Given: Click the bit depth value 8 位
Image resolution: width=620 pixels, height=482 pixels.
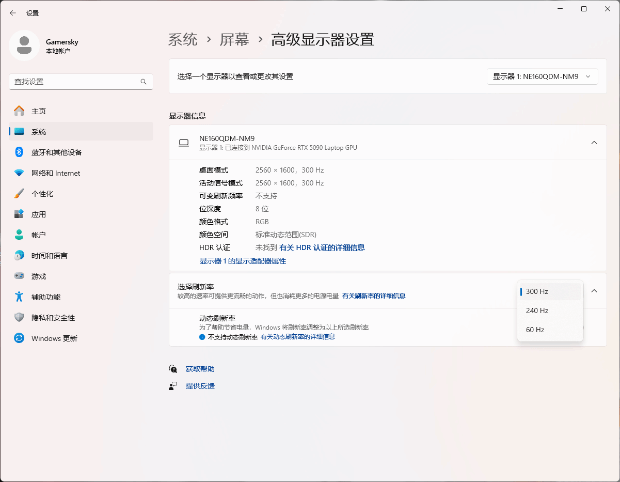Looking at the screenshot, I should [262, 209].
